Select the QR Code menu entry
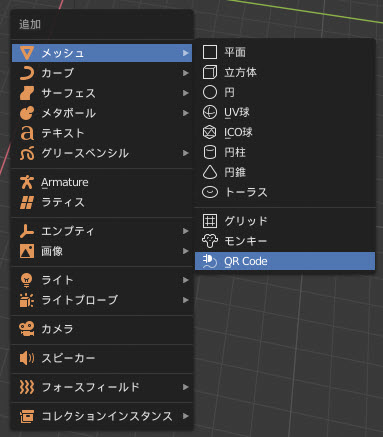Viewport: 383px width, 437px height. (x=285, y=261)
